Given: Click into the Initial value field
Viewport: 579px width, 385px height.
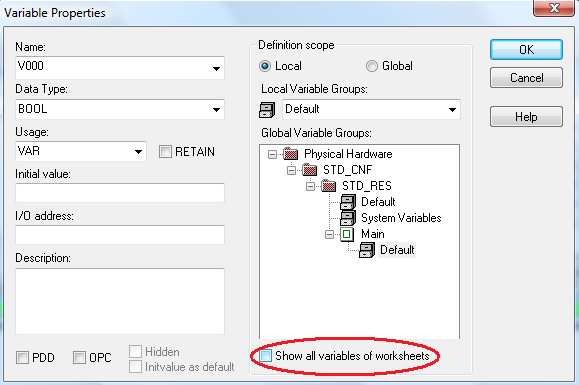Looking at the screenshot, I should 120,193.
